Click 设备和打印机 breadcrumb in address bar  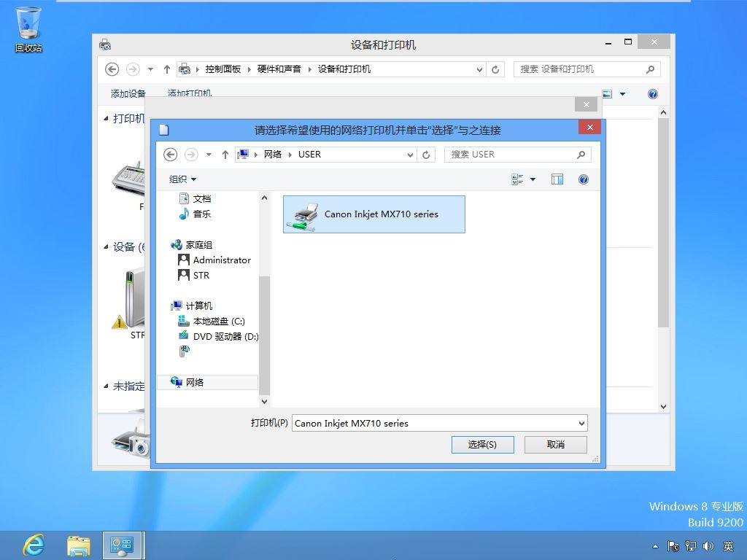click(x=344, y=69)
